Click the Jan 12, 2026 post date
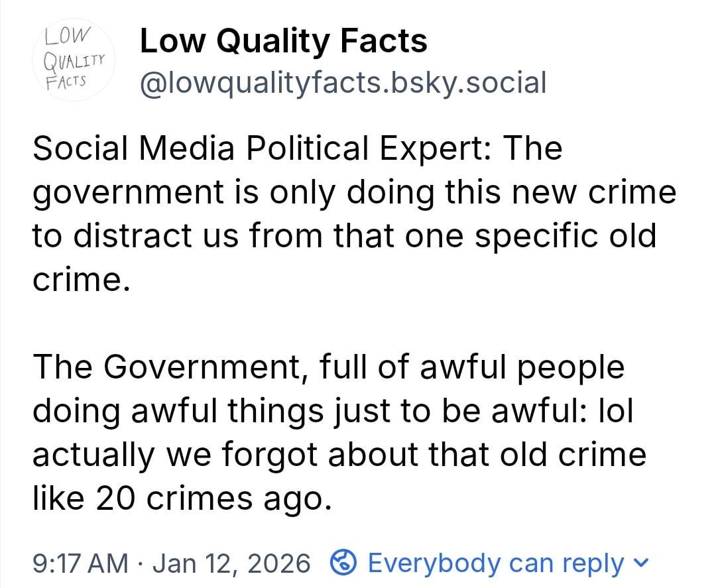 click(231, 563)
